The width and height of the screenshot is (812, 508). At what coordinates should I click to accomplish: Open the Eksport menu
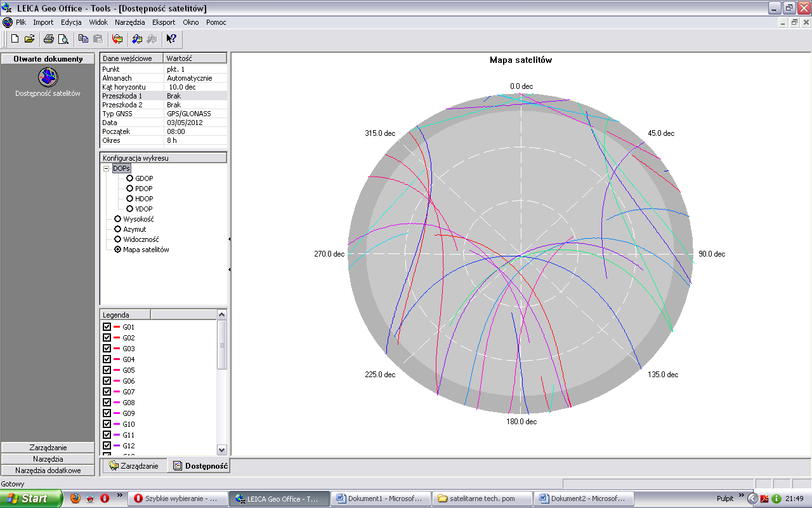tap(164, 22)
